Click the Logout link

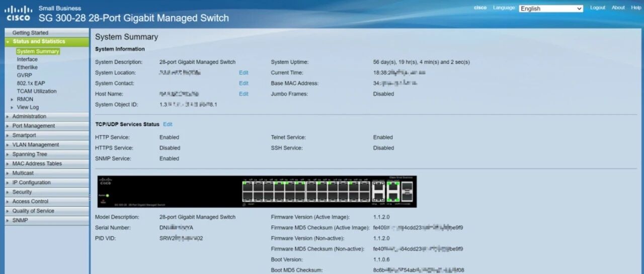598,8
